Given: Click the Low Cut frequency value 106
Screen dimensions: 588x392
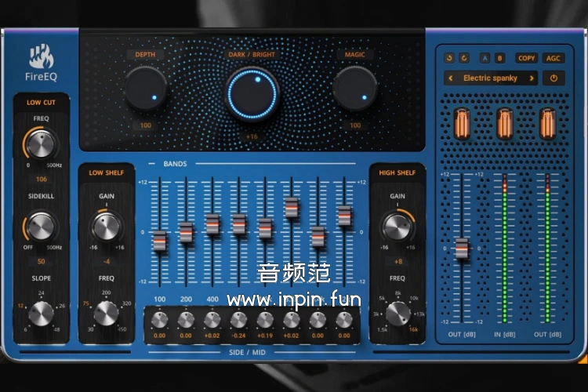Looking at the screenshot, I should [42, 180].
